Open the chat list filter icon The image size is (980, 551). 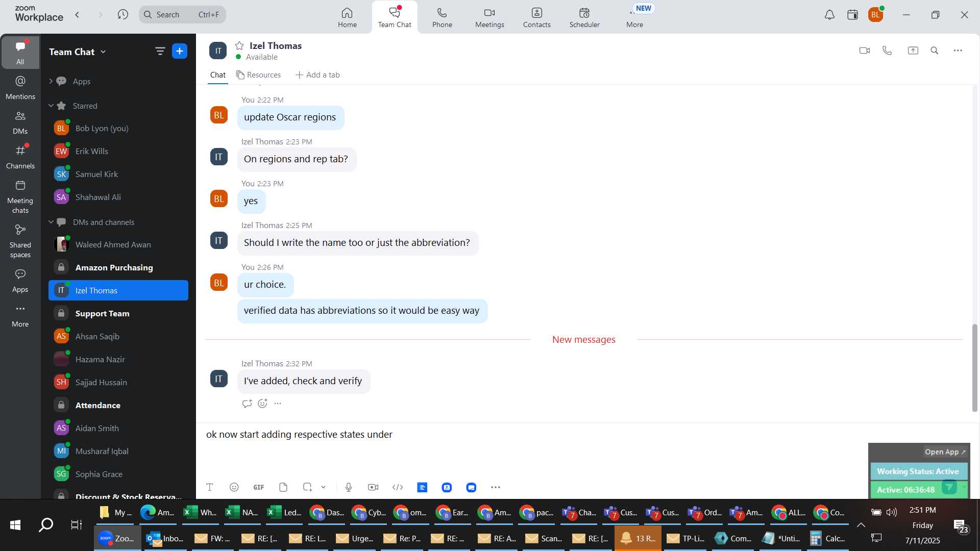(160, 51)
